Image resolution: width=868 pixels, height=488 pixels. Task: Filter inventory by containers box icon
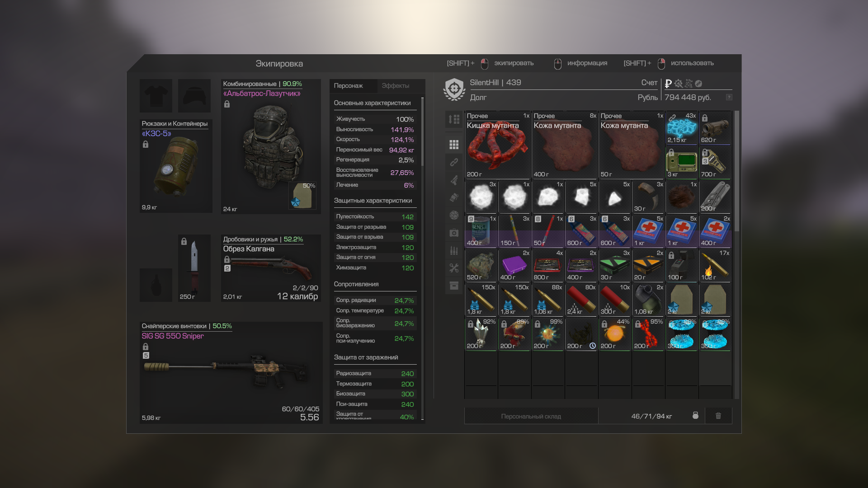coord(454,286)
